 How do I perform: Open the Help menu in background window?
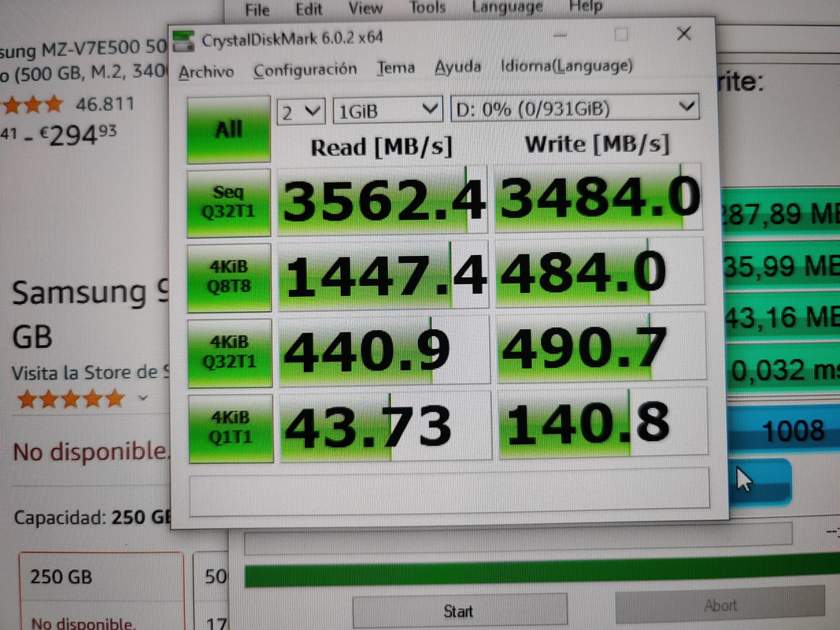click(x=586, y=6)
